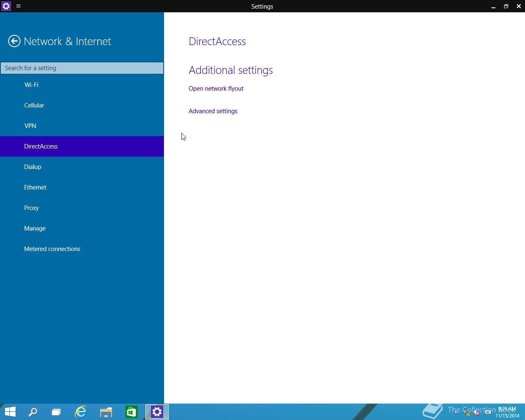Open the Windows Start button

(10, 412)
